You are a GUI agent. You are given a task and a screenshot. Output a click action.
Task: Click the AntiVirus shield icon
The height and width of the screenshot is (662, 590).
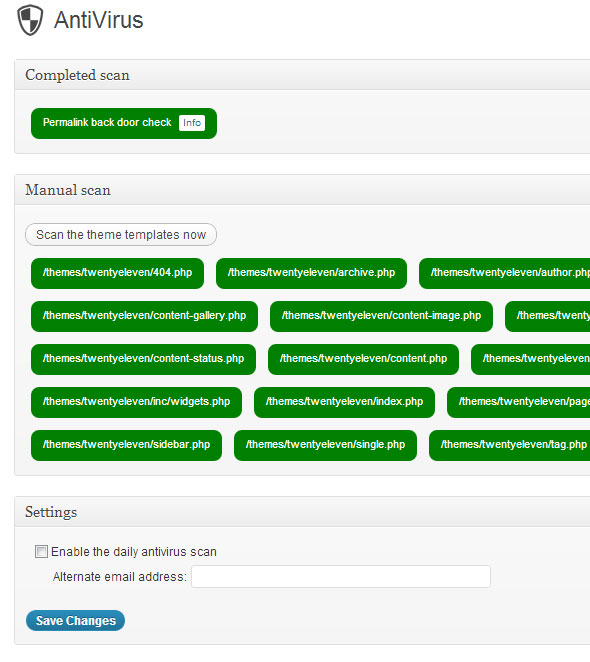30,20
